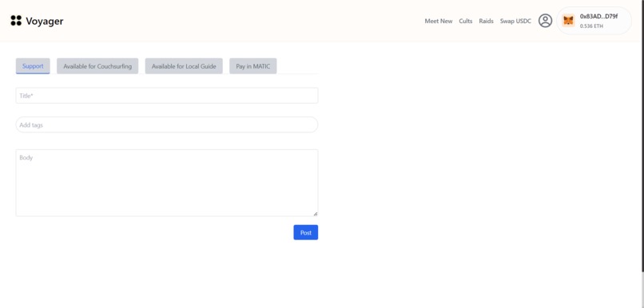Choose the Available for Local Guide tab
The height and width of the screenshot is (308, 644).
tap(184, 66)
